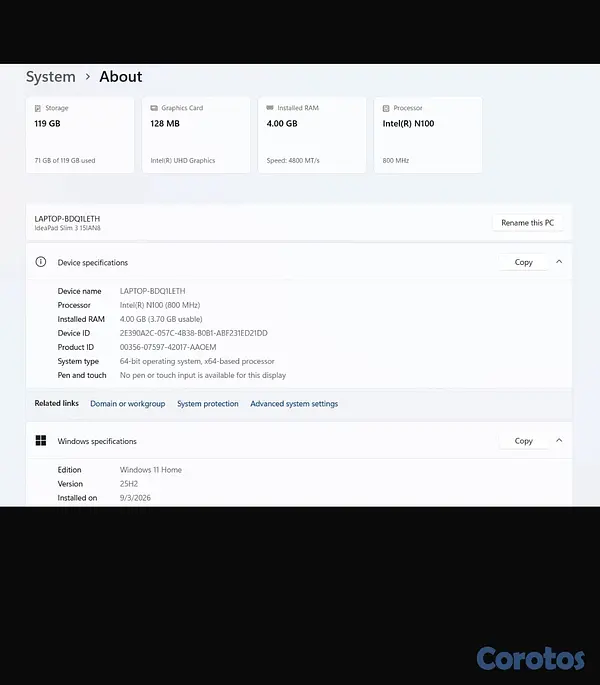Screen dimensions: 600x685
Task: Select Product ID 00356-07597-42017-AAOEM
Action: pyautogui.click(x=168, y=347)
